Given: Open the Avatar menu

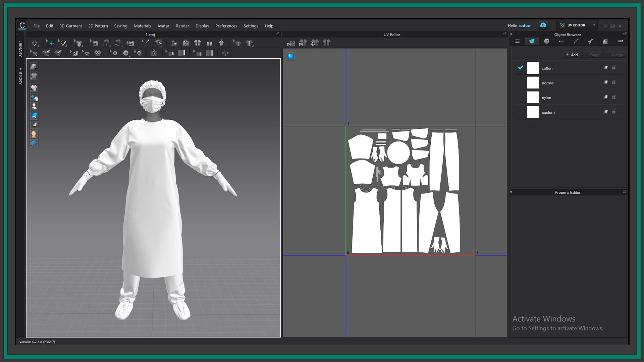Looking at the screenshot, I should point(163,26).
